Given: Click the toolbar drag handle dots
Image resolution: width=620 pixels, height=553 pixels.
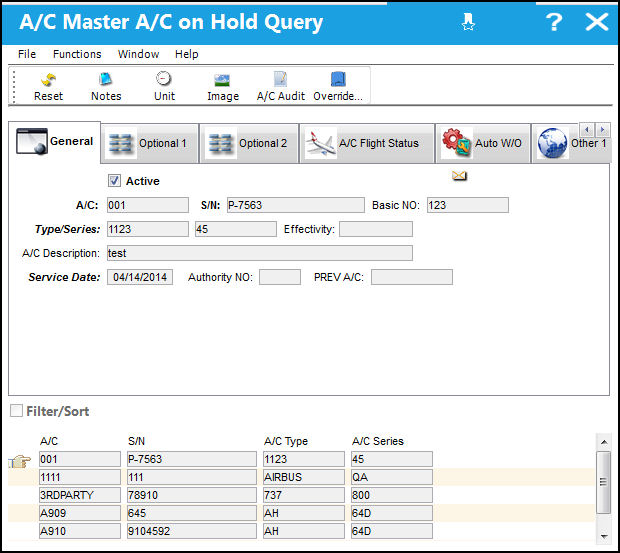Looking at the screenshot, I should coord(14,86).
